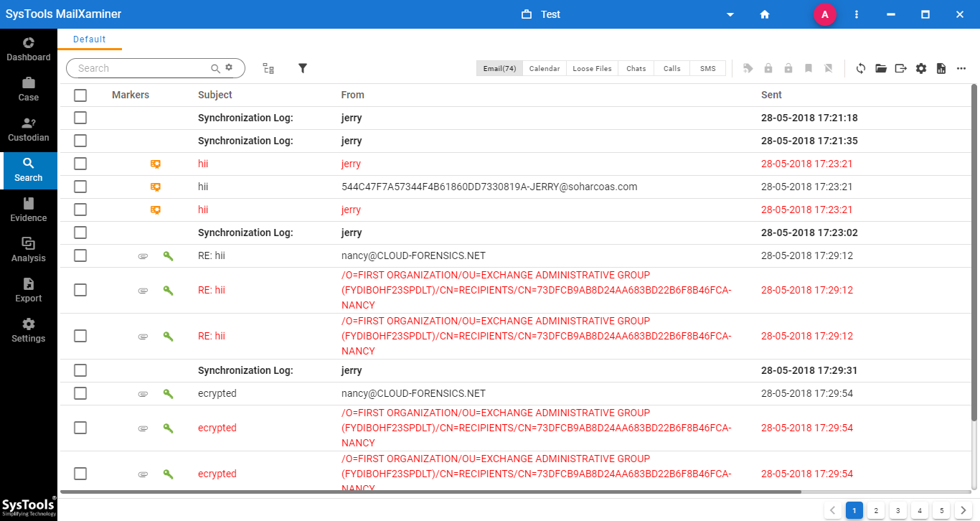
Task: Go to Export in the sidebar
Action: (x=29, y=290)
